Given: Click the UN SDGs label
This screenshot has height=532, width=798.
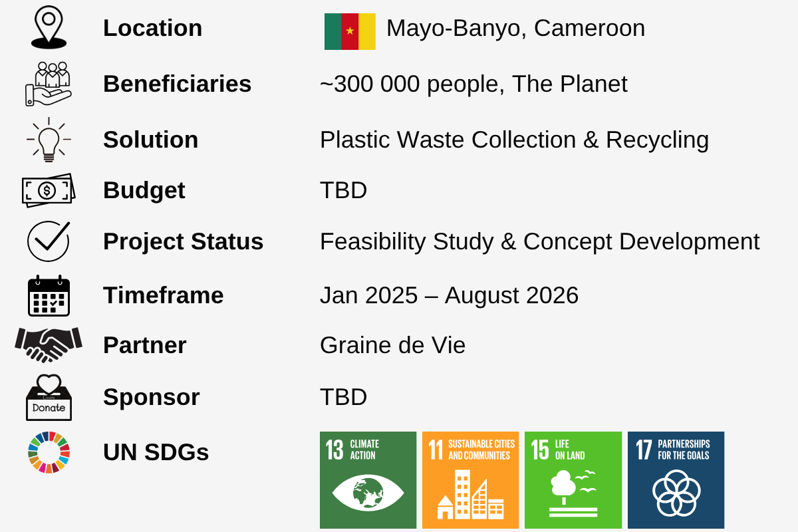Looking at the screenshot, I should (156, 452).
